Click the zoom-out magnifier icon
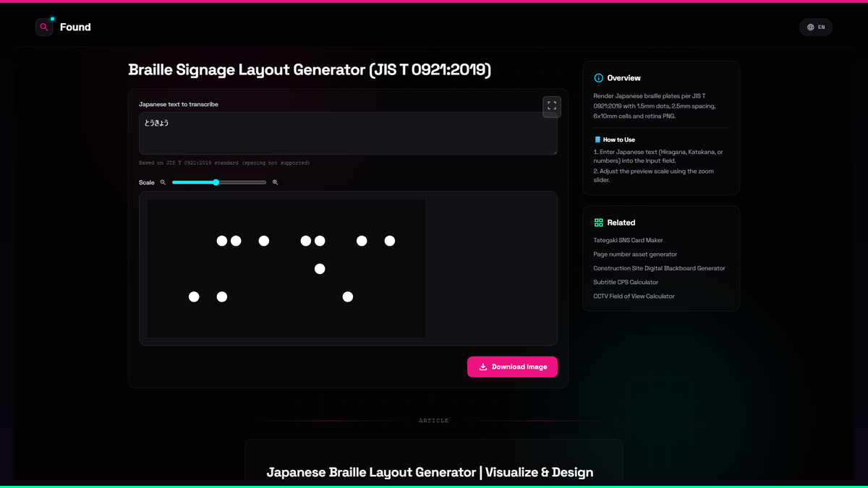Viewport: 868px width, 488px height. point(163,182)
